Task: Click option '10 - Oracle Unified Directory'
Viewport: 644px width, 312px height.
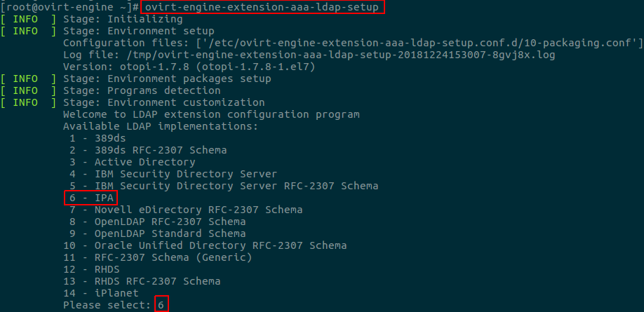Action: [x=205, y=245]
